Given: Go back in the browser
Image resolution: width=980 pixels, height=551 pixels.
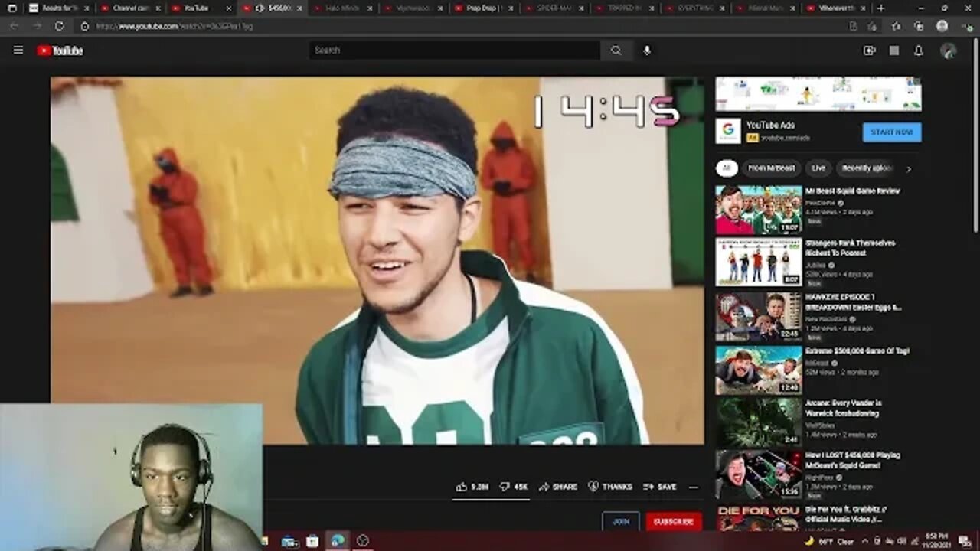Looking at the screenshot, I should click(14, 26).
